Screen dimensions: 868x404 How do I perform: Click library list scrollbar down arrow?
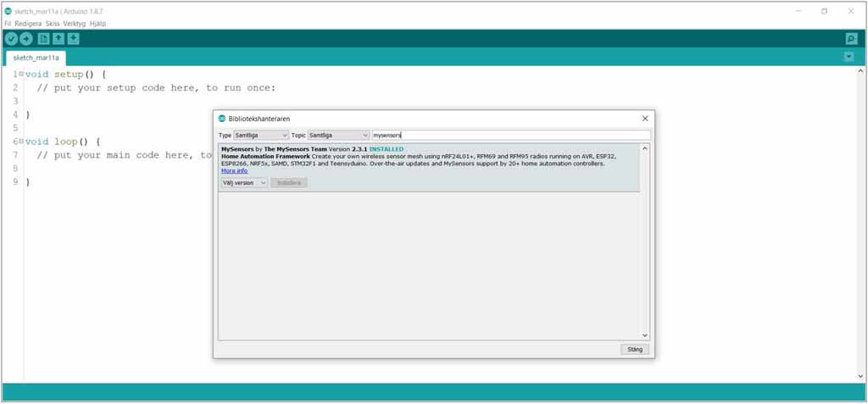tap(644, 335)
